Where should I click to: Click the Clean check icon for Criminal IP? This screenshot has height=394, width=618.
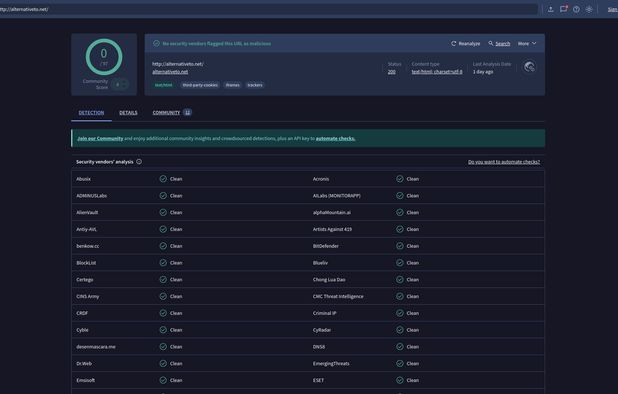click(x=400, y=313)
